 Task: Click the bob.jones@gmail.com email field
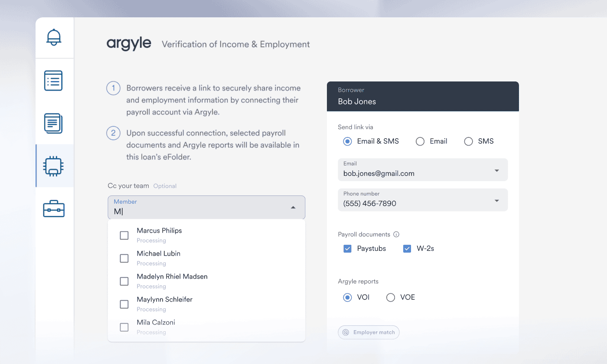423,170
